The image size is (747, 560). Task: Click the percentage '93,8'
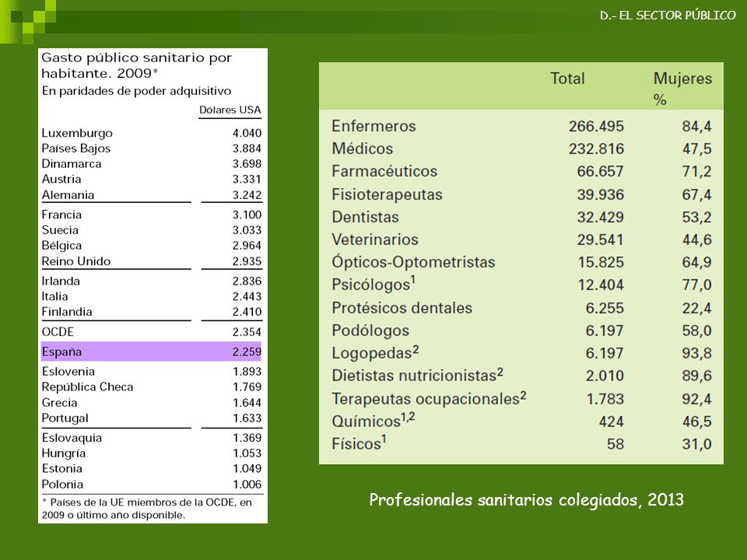tap(696, 353)
